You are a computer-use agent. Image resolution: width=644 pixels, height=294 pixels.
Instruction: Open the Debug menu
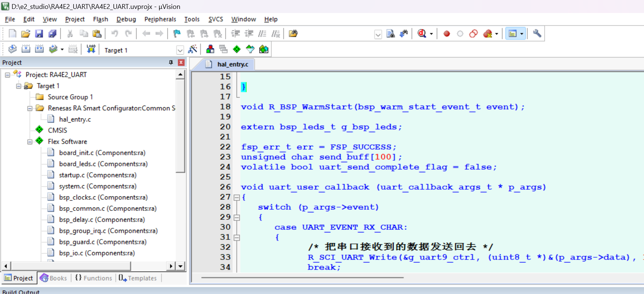[126, 19]
